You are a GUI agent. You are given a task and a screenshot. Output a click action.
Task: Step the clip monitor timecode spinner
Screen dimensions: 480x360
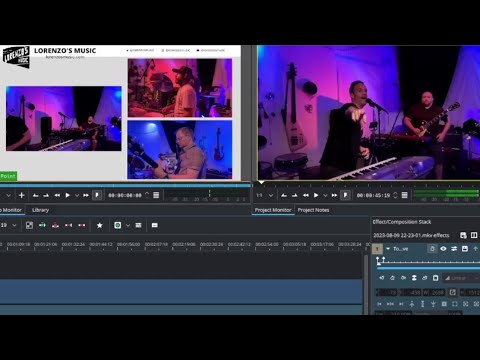pyautogui.click(x=147, y=195)
